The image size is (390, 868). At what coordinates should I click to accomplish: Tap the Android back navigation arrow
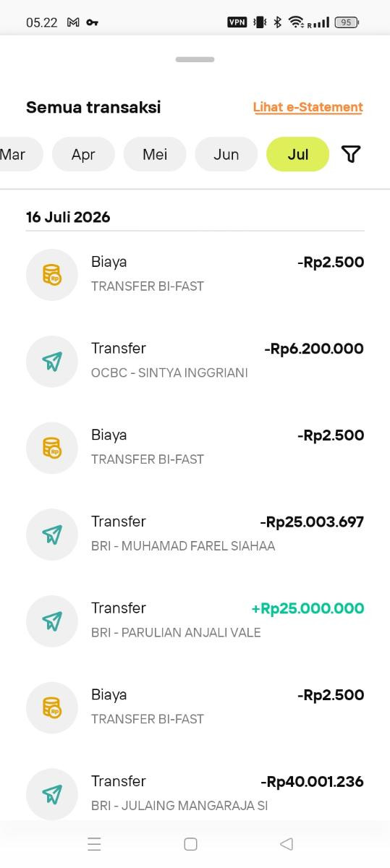[287, 844]
